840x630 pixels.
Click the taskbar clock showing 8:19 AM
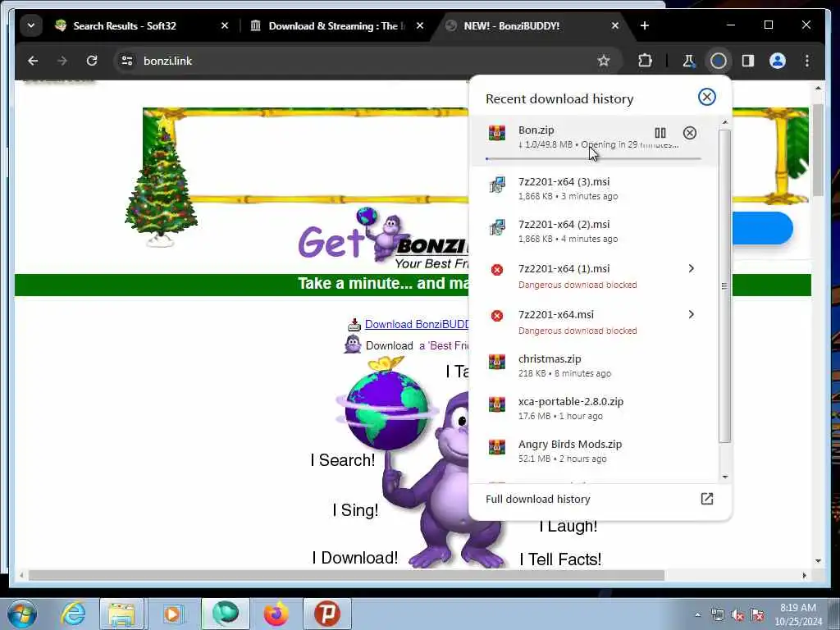[798, 614]
